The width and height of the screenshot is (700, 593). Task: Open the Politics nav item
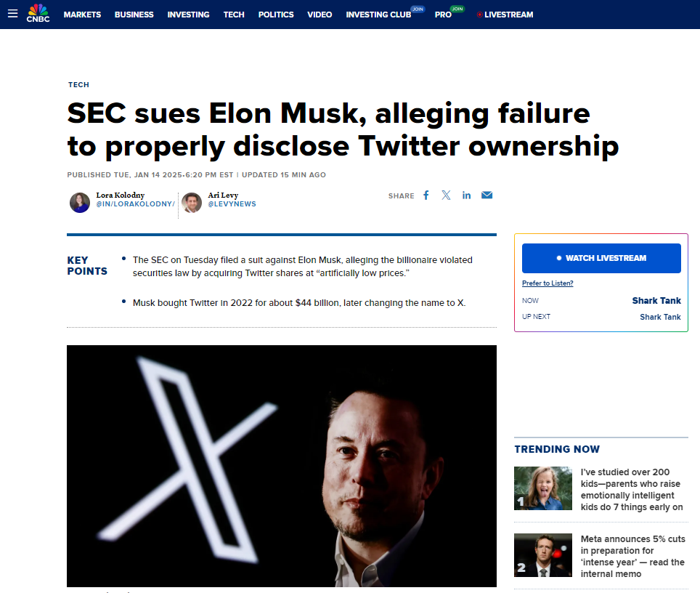(x=276, y=15)
